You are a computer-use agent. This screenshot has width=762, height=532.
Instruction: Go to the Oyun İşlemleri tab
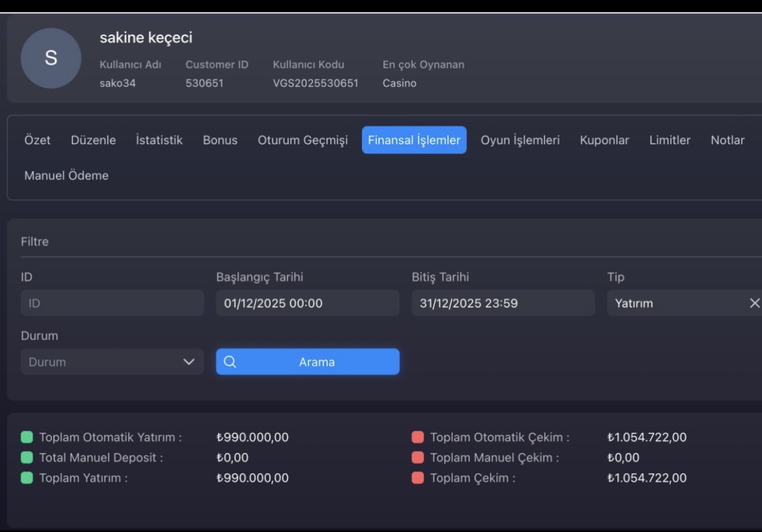[520, 140]
